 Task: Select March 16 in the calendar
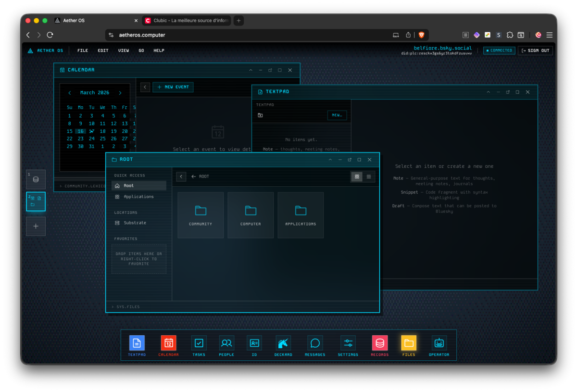(x=80, y=131)
